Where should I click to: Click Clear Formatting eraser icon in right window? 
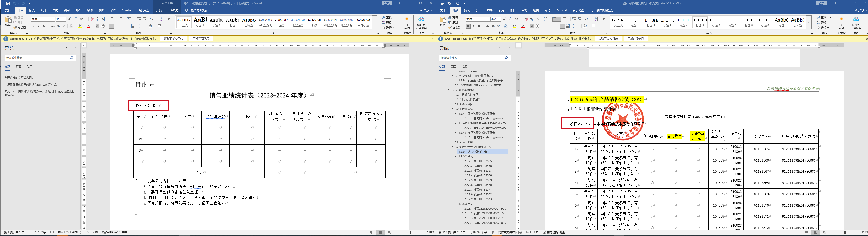click(527, 19)
